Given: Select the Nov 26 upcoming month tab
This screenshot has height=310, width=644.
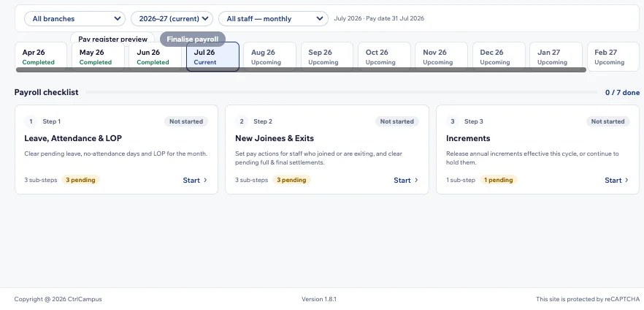Looking at the screenshot, I should coord(442,57).
